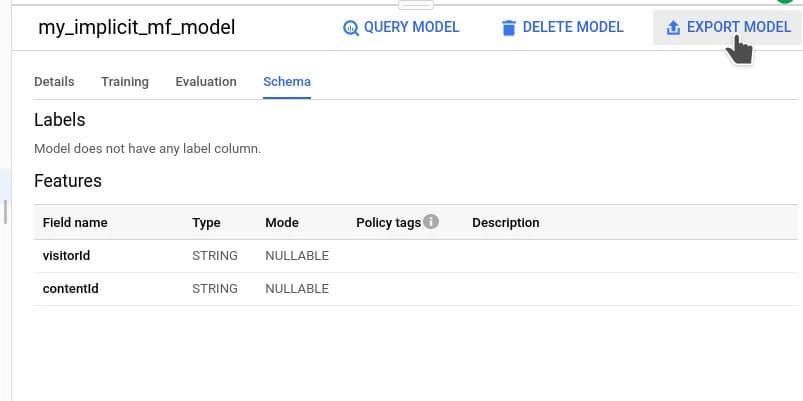The image size is (803, 401).
Task: Click the Export Model upload icon
Action: pyautogui.click(x=673, y=28)
